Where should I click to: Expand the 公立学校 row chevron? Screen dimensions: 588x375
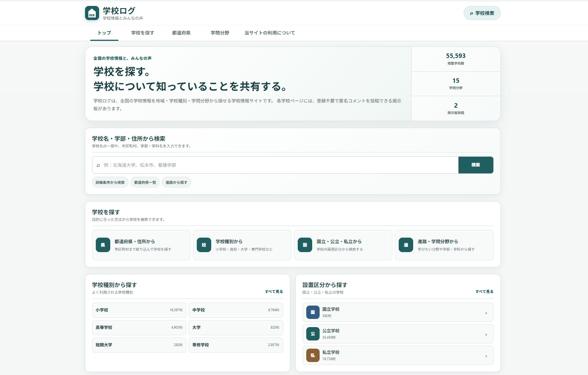point(486,335)
